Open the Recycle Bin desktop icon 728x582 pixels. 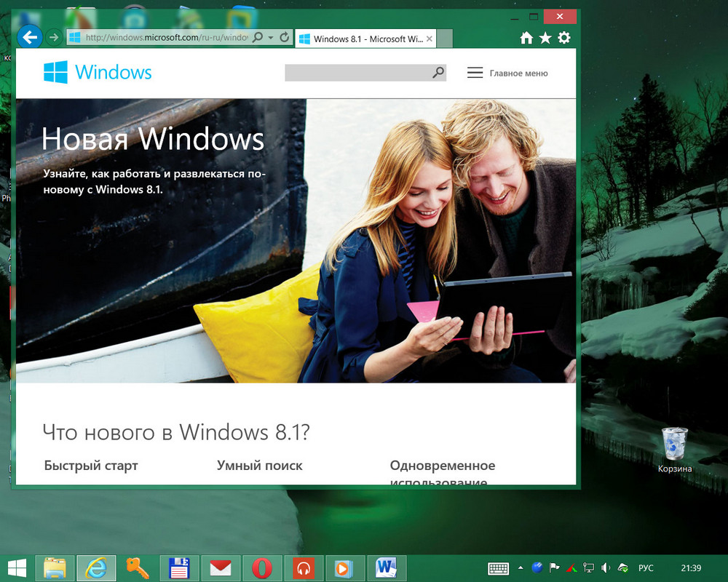click(x=675, y=450)
